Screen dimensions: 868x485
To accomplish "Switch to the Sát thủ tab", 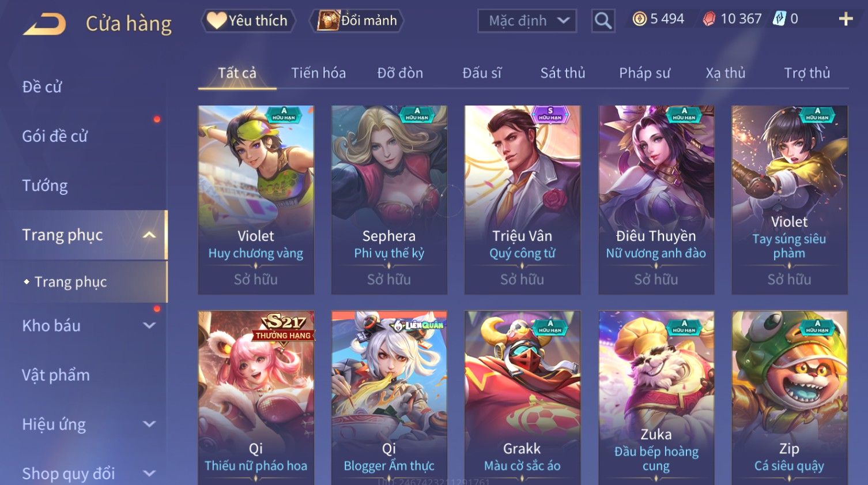I will point(563,73).
